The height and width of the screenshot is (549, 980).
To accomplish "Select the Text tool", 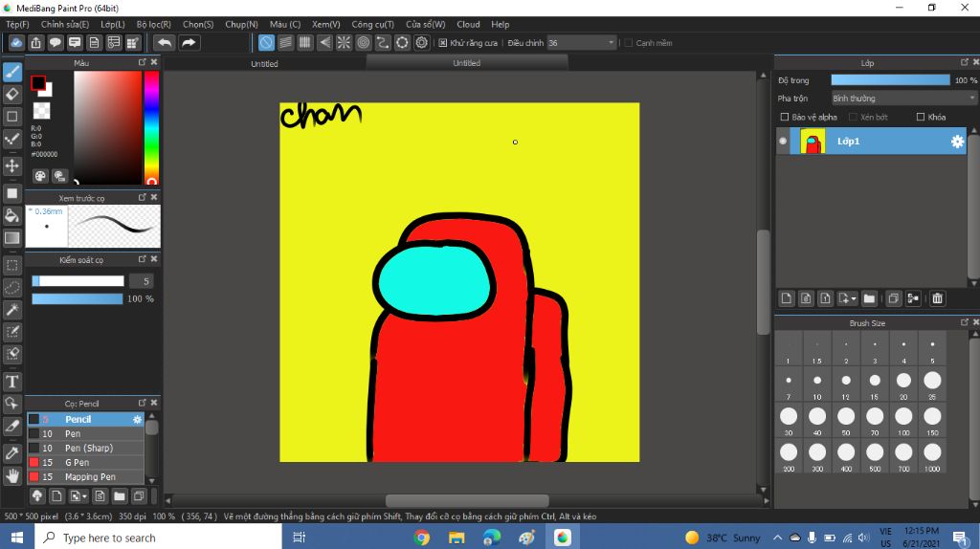I will tap(11, 381).
